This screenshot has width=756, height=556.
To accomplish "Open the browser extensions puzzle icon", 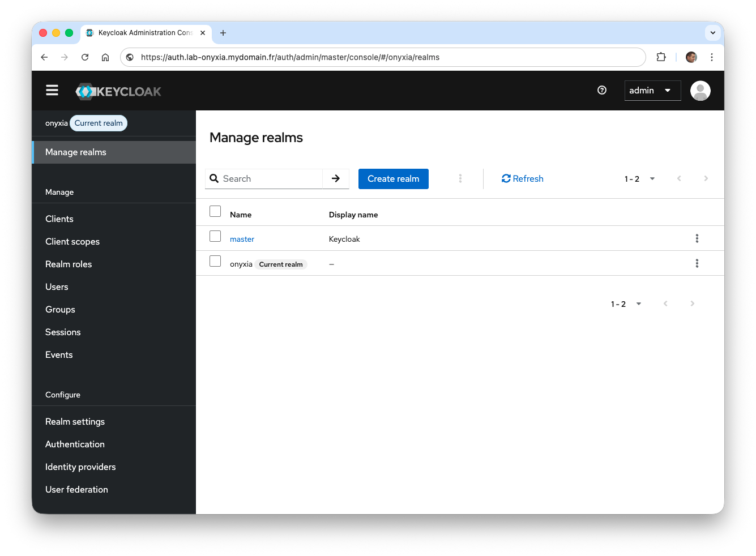I will point(661,57).
